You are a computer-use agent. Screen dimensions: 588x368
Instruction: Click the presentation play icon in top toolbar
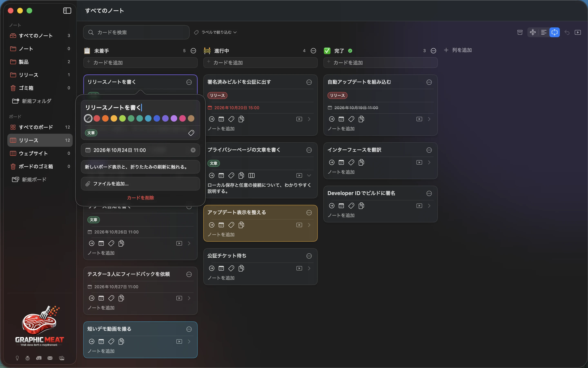[578, 32]
